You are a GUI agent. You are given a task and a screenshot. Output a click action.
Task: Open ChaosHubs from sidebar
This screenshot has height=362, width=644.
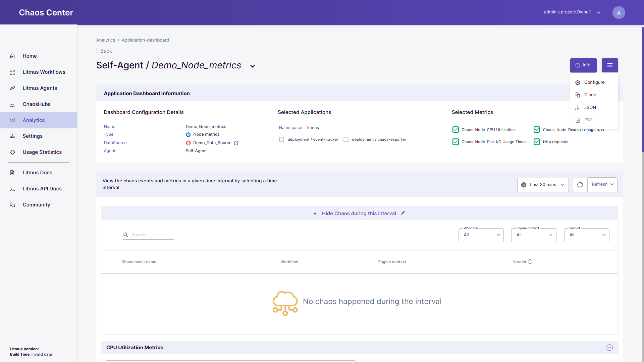[36, 104]
